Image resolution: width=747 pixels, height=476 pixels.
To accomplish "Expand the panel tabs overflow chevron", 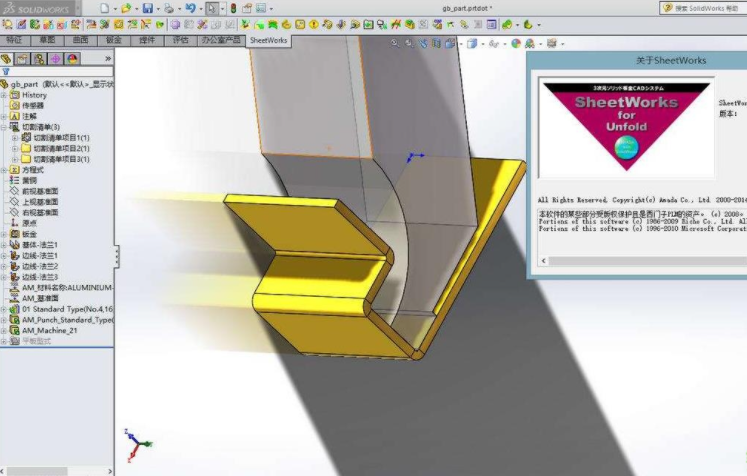I will [x=108, y=59].
